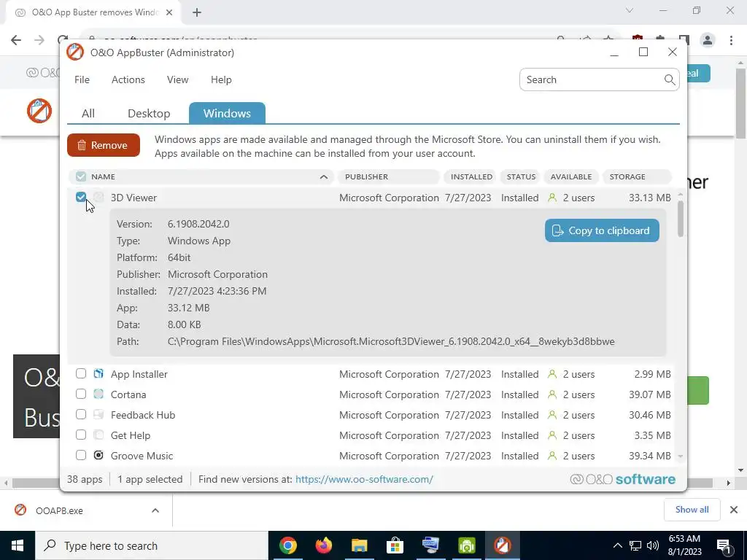Image resolution: width=747 pixels, height=560 pixels.
Task: Click the INSTALLED column header
Action: [471, 176]
